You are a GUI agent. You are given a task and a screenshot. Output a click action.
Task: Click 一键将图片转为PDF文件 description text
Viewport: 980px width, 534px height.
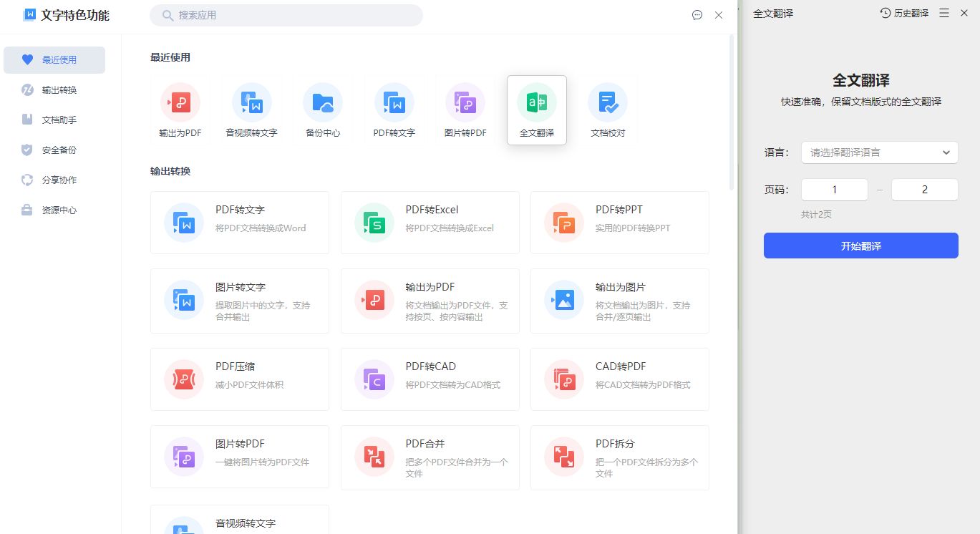point(263,462)
